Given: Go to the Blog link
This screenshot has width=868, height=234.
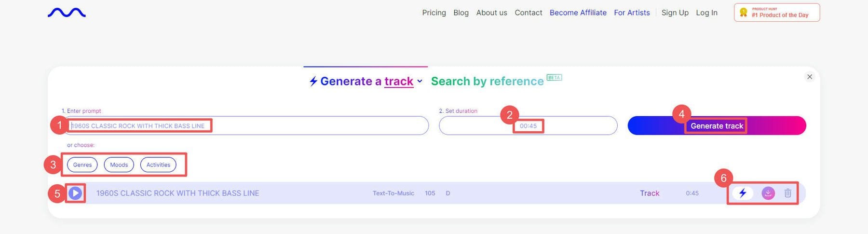Looking at the screenshot, I should (x=461, y=13).
